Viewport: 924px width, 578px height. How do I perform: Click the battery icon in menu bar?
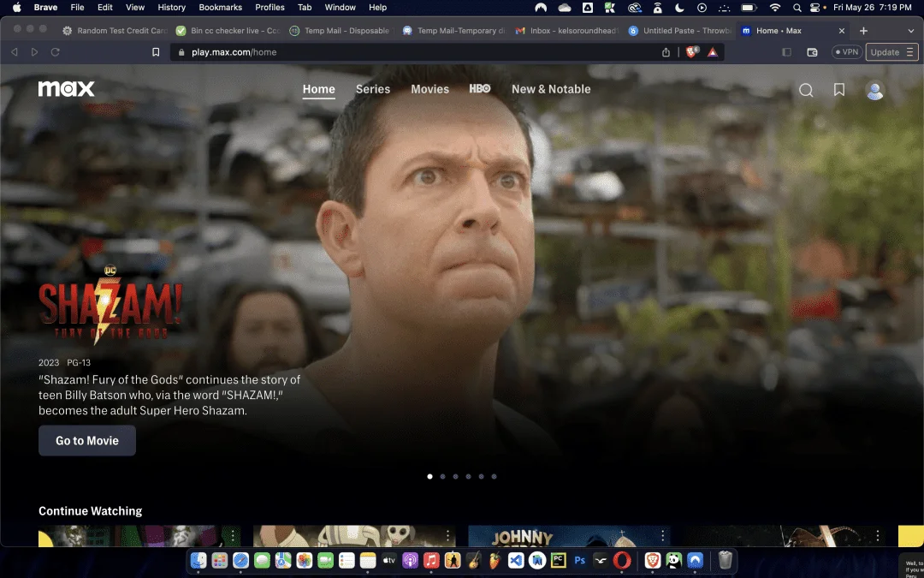pos(749,8)
